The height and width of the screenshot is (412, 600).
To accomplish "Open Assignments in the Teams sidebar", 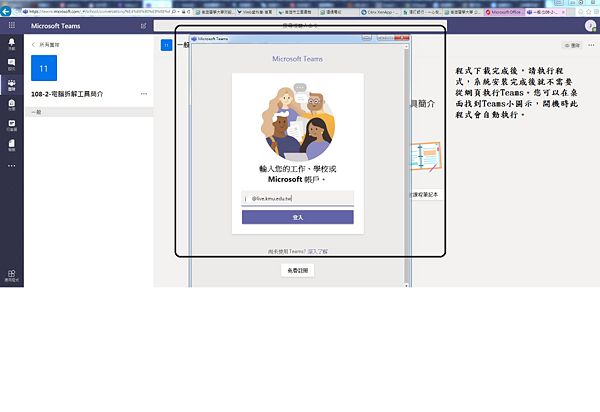I will (11, 105).
